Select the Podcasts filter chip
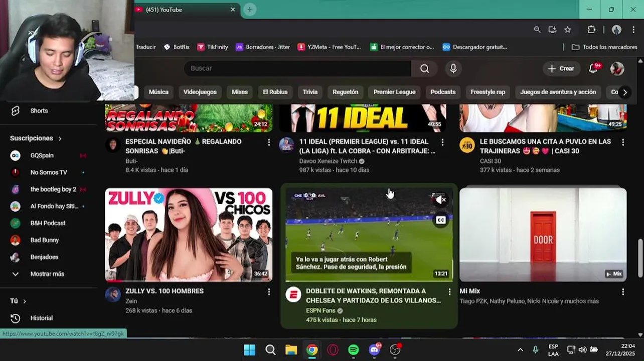This screenshot has width=644, height=361. click(x=443, y=92)
